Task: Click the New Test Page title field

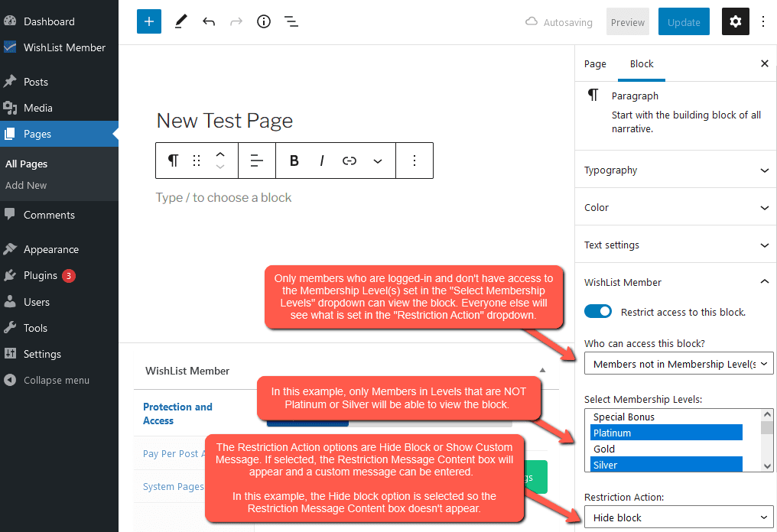Action: [225, 120]
